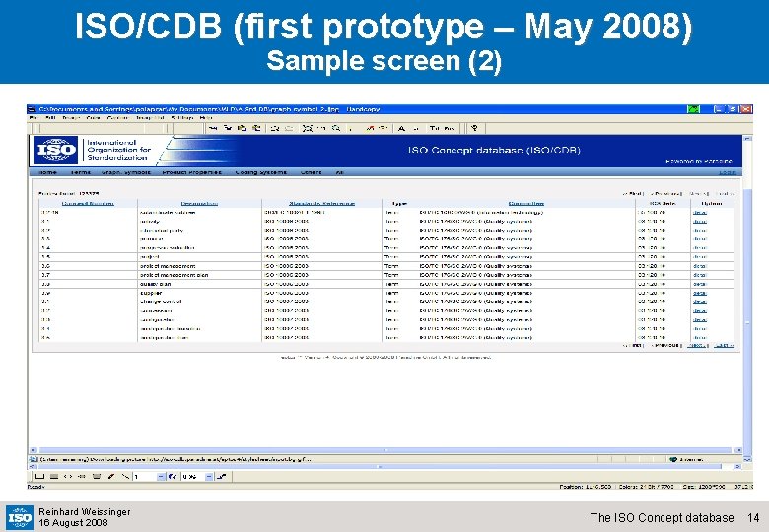Click the Login link at right of nav bar

[x=728, y=172]
